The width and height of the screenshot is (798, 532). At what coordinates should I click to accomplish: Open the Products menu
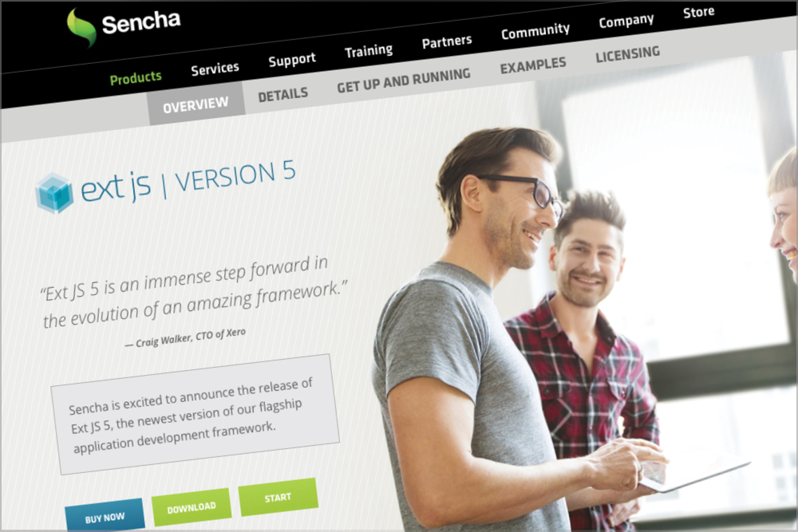136,78
